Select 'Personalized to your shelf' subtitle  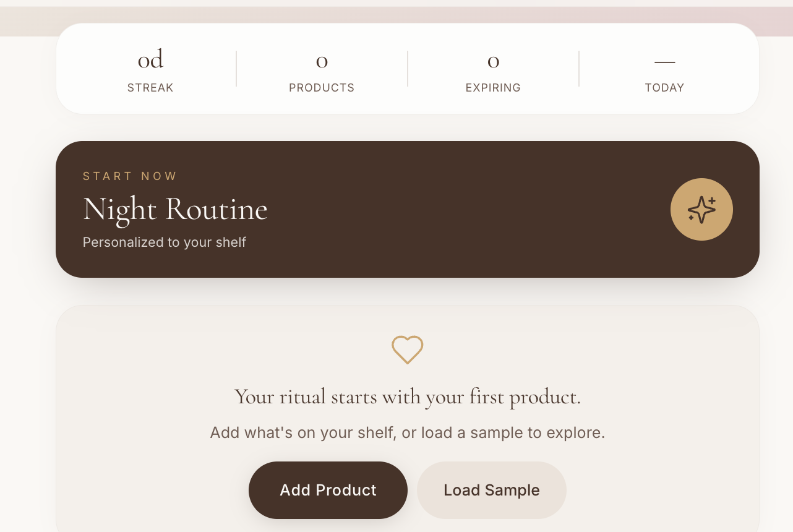[x=164, y=242]
